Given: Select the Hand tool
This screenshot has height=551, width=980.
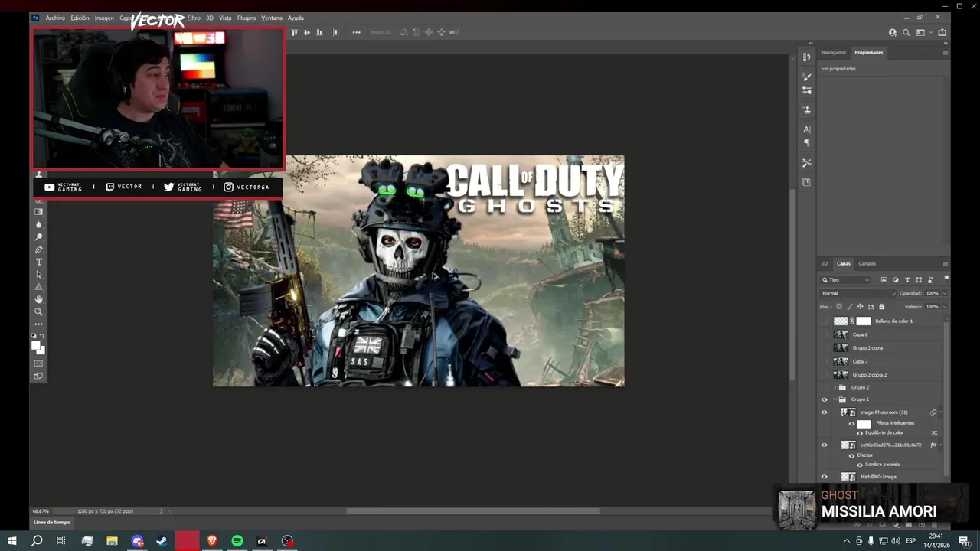Looking at the screenshot, I should tap(39, 299).
